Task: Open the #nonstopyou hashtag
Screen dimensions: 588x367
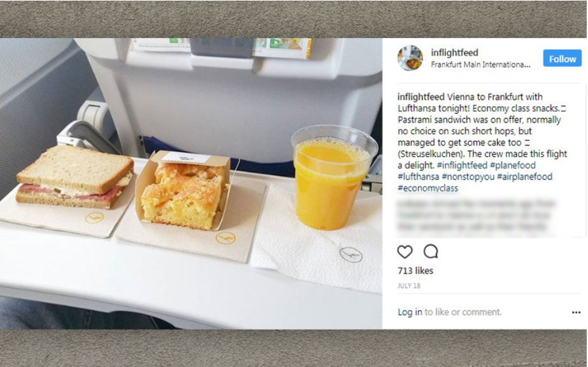Action: pyautogui.click(x=468, y=177)
